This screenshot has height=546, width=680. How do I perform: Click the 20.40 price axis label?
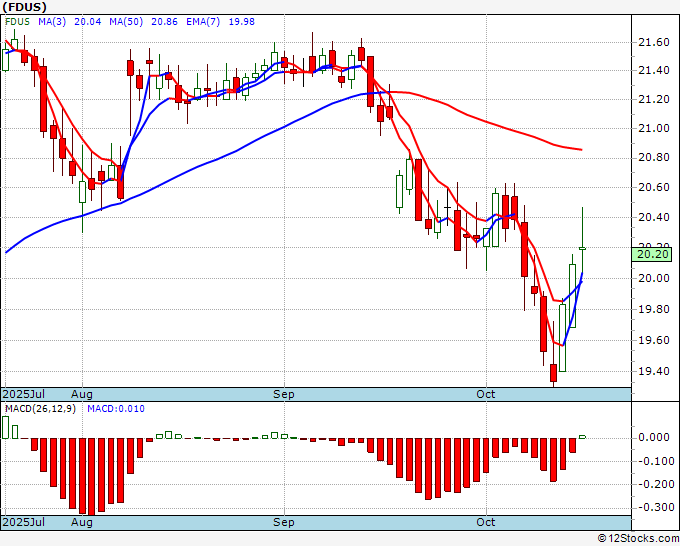pyautogui.click(x=654, y=217)
